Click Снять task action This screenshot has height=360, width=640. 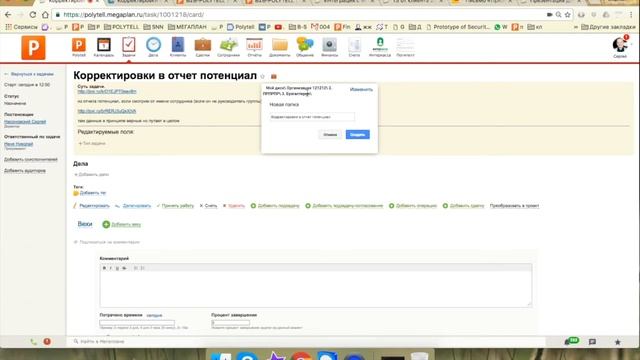[x=211, y=206]
